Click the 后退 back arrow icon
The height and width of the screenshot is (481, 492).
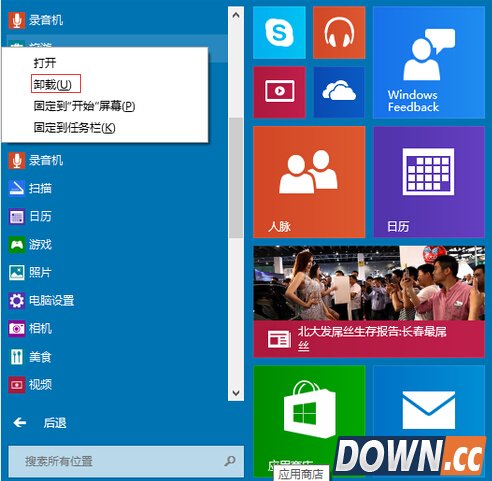click(x=20, y=423)
